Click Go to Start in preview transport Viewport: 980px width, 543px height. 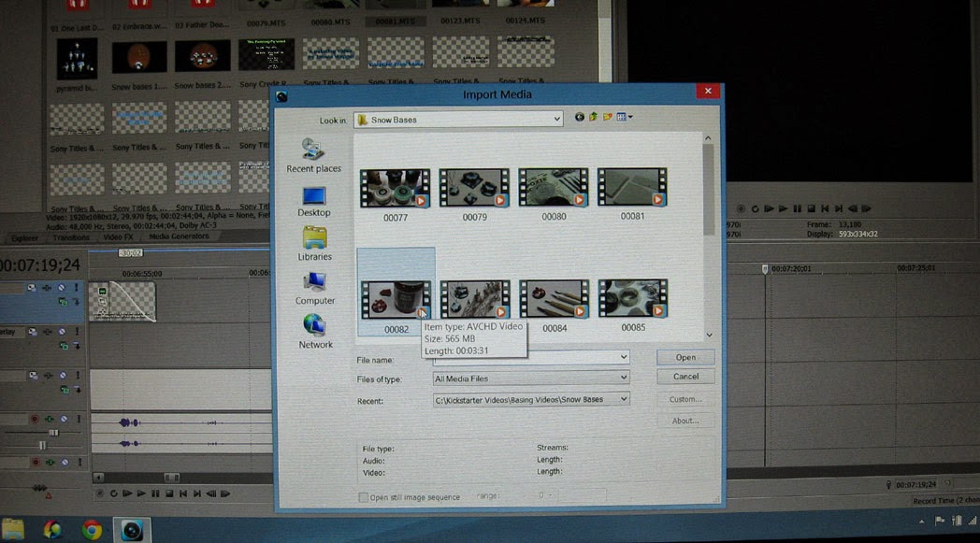pos(825,208)
